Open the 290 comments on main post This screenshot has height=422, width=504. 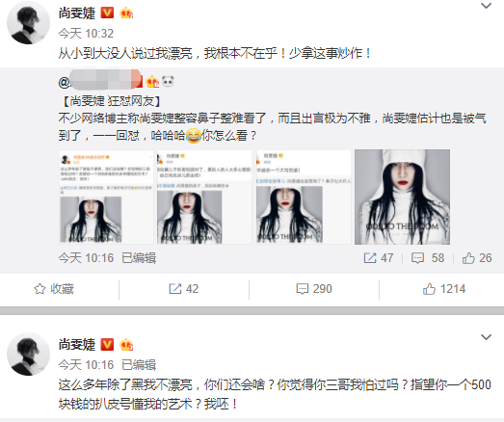coord(314,289)
